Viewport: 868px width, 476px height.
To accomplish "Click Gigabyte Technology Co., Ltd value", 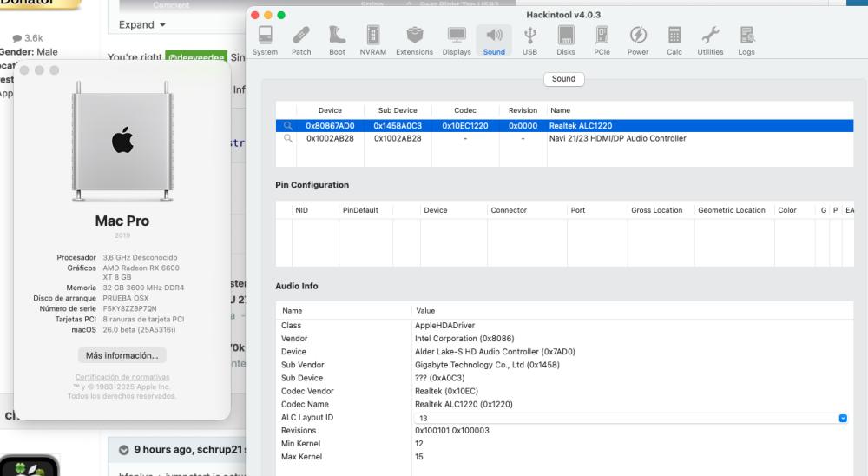I will point(487,365).
